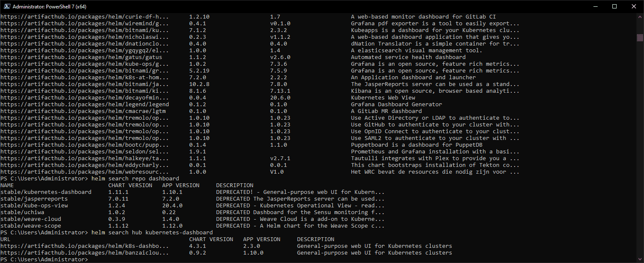Image resolution: width=644 pixels, height=263 pixels.
Task: Click the banzaiclou... artifacthub URL
Action: 84,253
